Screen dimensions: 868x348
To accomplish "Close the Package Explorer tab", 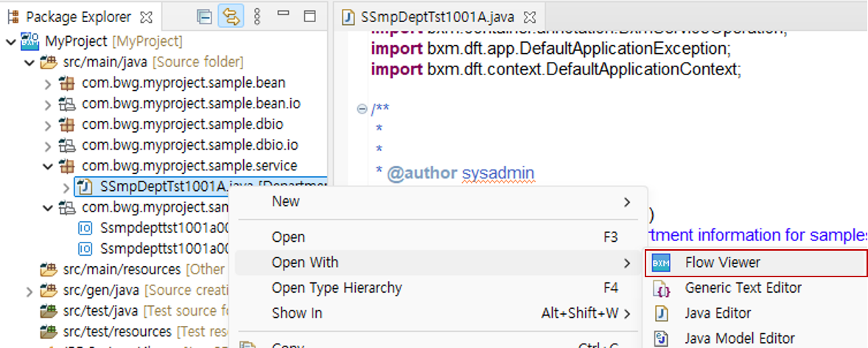I will click(146, 17).
